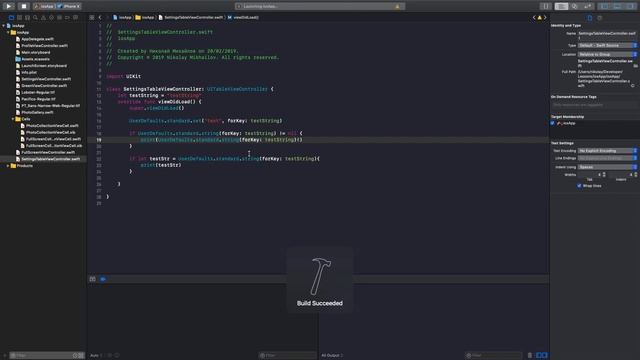Open the Indent Using dropdown
Image resolution: width=640 pixels, height=360 pixels.
pyautogui.click(x=607, y=167)
